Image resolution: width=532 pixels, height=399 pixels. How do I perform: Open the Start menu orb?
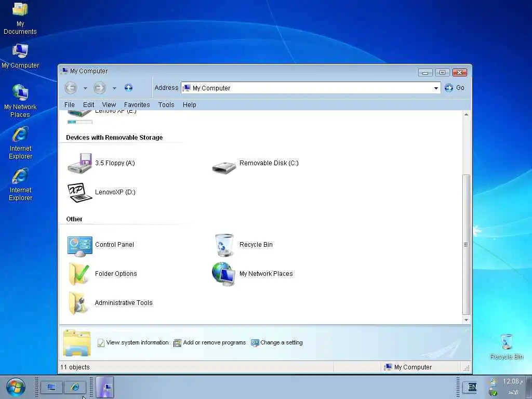point(16,387)
